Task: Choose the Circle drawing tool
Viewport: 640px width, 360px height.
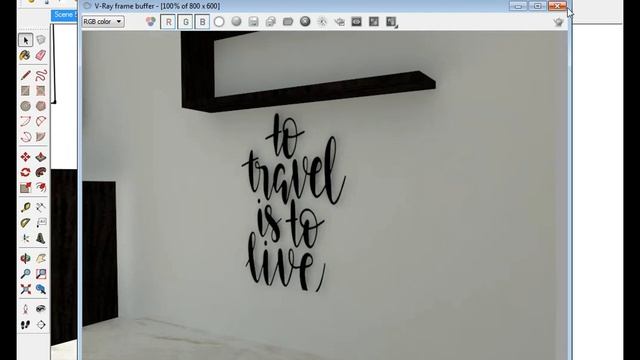Action: (x=25, y=106)
